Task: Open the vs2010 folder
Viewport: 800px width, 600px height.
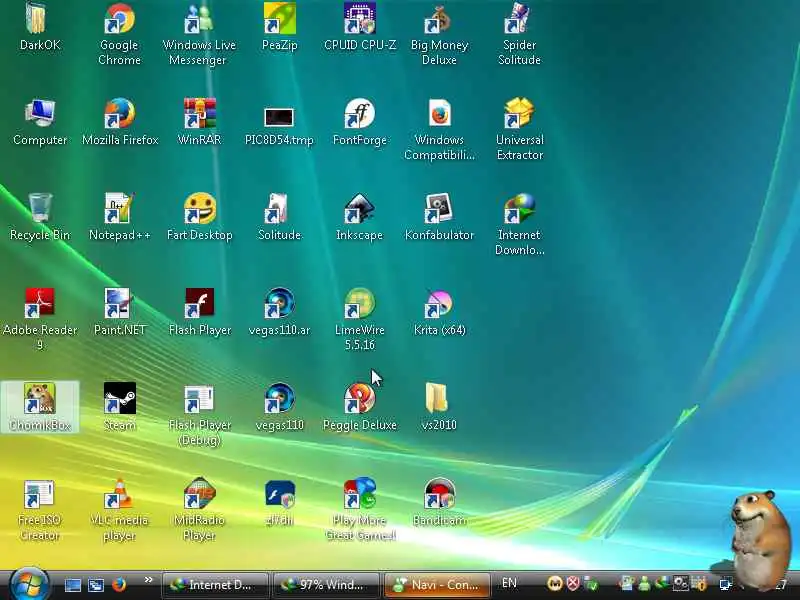Action: [438, 398]
